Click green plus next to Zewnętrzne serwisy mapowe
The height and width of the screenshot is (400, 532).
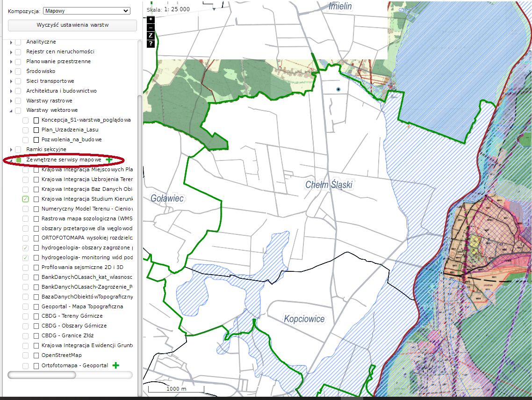109,160
